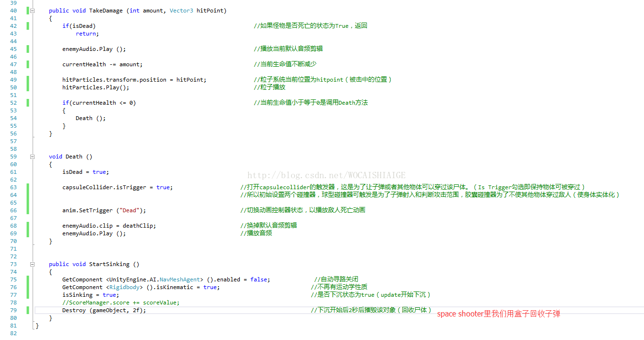Viewport: 644px width, 340px height.
Task: Click the Rigidbody isKinematic line
Action: 141,287
